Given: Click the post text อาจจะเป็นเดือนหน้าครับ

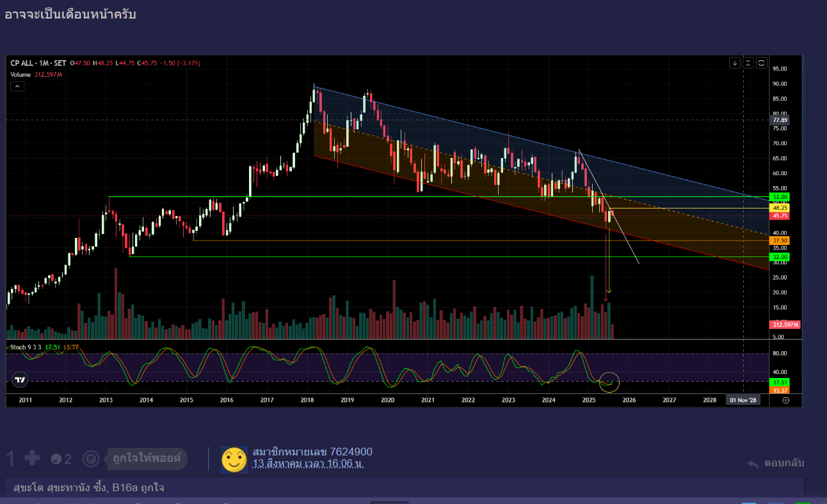Looking at the screenshot, I should tap(70, 15).
